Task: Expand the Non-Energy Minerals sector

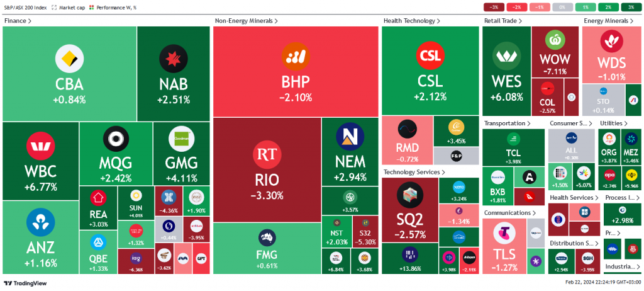Action: click(247, 21)
